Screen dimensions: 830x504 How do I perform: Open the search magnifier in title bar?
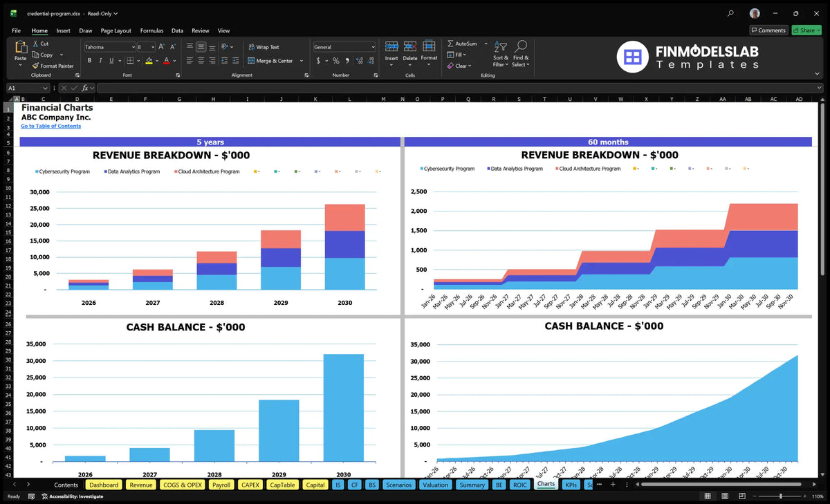tap(731, 13)
